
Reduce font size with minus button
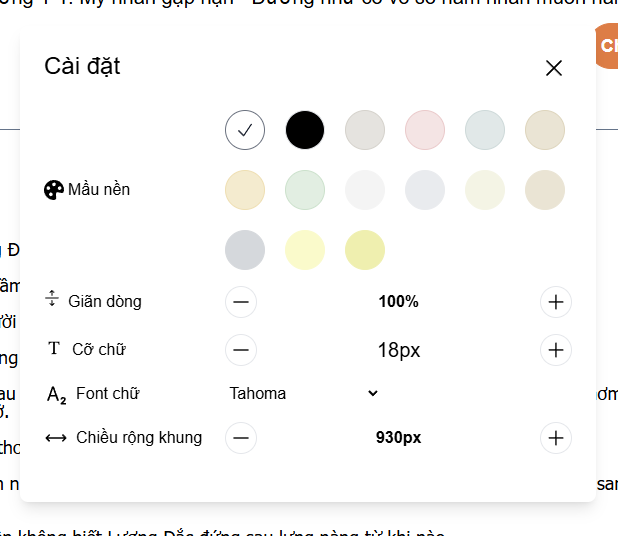coord(241,350)
